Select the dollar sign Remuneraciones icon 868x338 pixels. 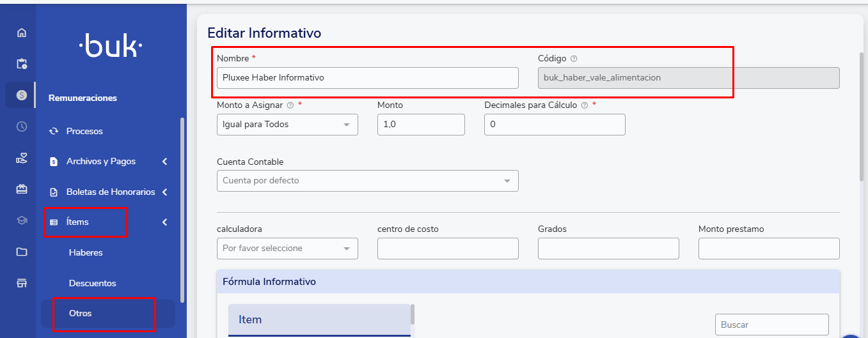pyautogui.click(x=22, y=95)
